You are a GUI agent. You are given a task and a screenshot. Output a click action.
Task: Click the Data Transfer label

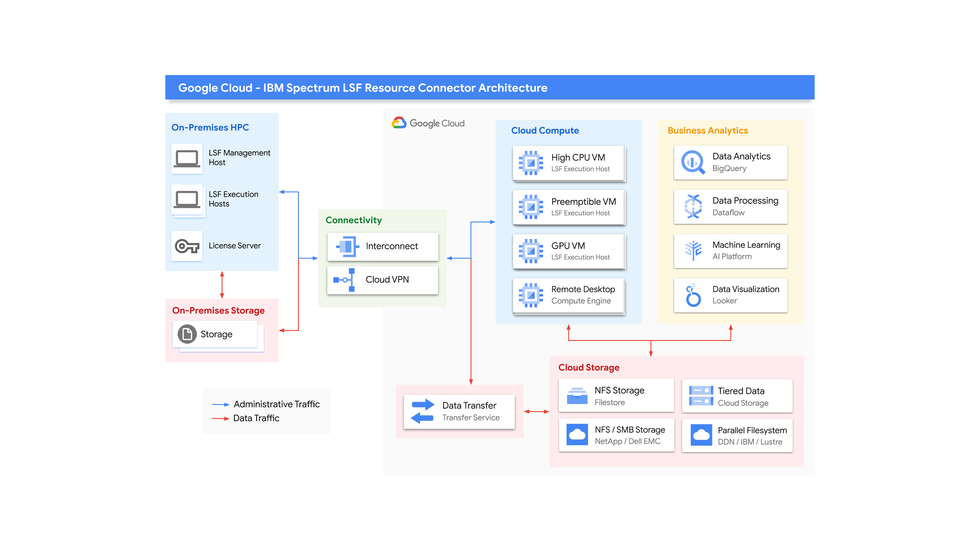pyautogui.click(x=469, y=405)
